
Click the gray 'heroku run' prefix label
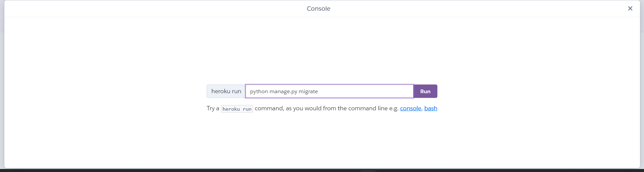[x=226, y=91]
